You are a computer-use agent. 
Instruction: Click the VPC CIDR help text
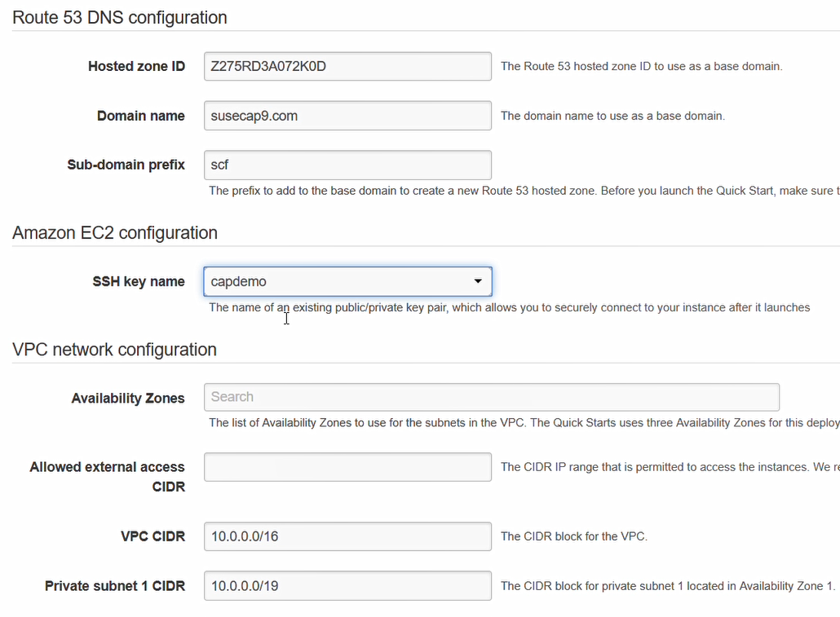coord(575,536)
